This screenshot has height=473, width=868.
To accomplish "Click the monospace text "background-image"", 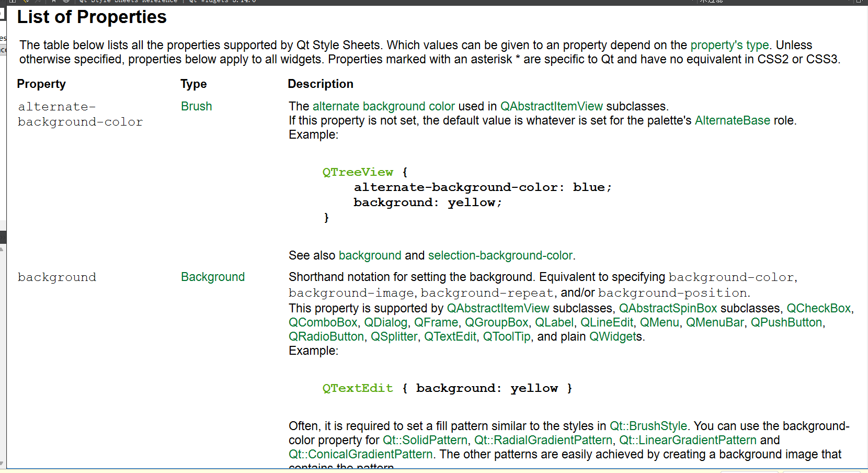I will click(x=351, y=293).
